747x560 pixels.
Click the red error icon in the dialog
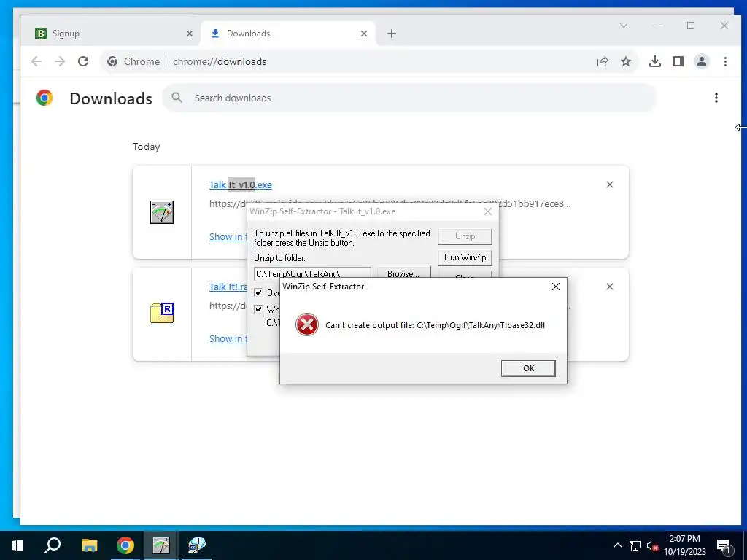point(307,324)
